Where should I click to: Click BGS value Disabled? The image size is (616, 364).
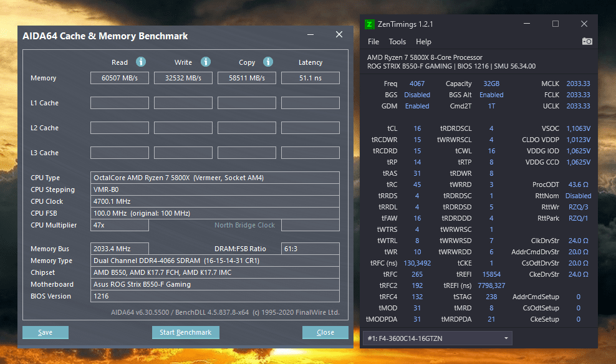pos(417,95)
